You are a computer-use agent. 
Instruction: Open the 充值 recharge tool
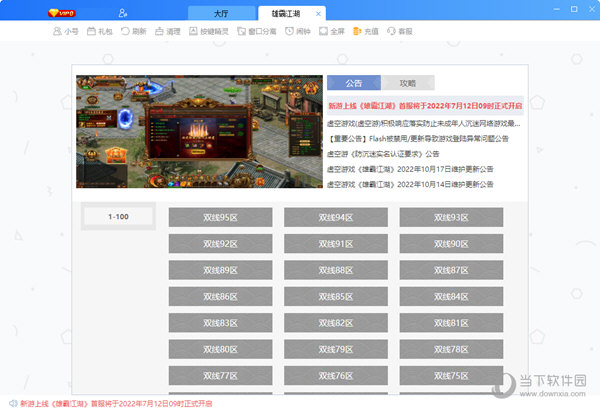click(365, 31)
